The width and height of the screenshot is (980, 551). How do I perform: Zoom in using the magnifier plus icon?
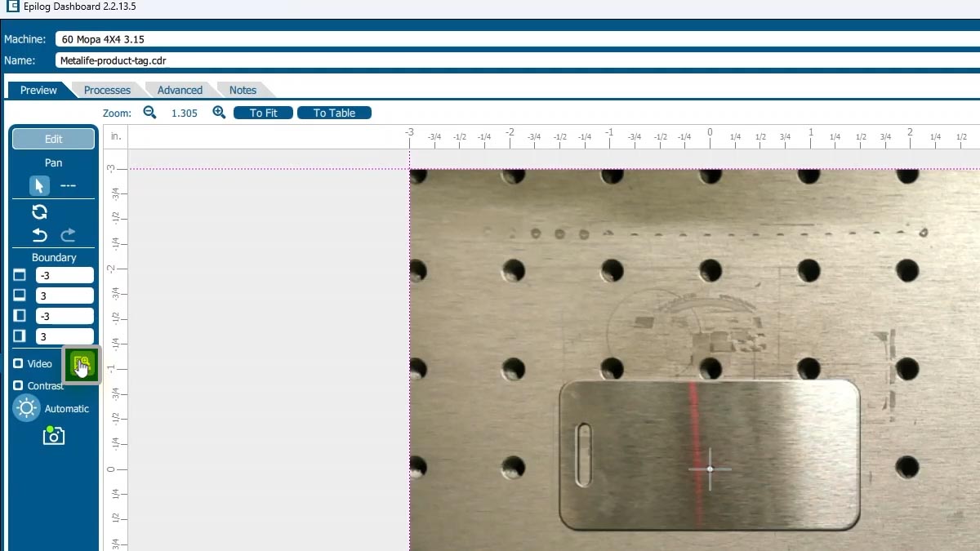[219, 112]
